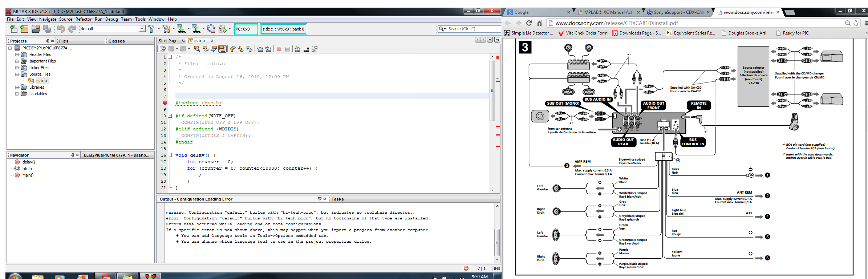Screen dimensions: 868x279
Task: Click the Stop Macro Recording square icon
Action: (287, 49)
